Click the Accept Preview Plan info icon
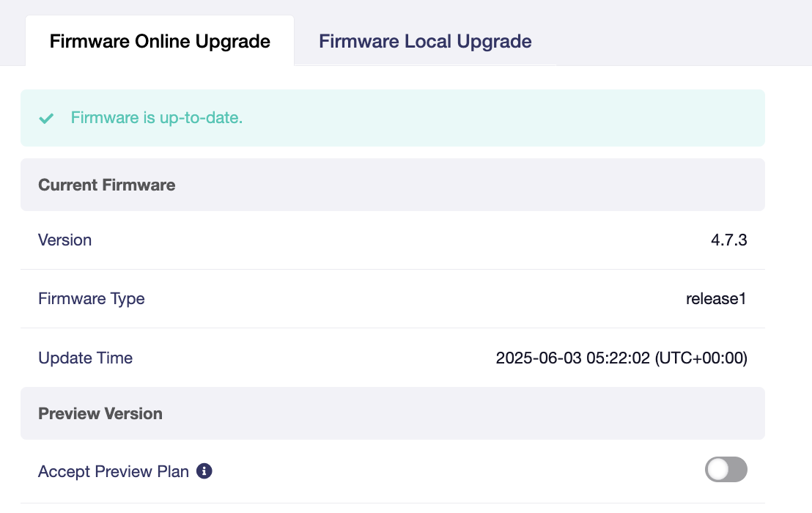 tap(205, 471)
